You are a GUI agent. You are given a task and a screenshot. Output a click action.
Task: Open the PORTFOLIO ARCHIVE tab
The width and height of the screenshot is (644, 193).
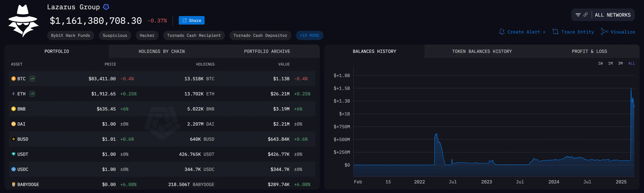click(x=267, y=51)
